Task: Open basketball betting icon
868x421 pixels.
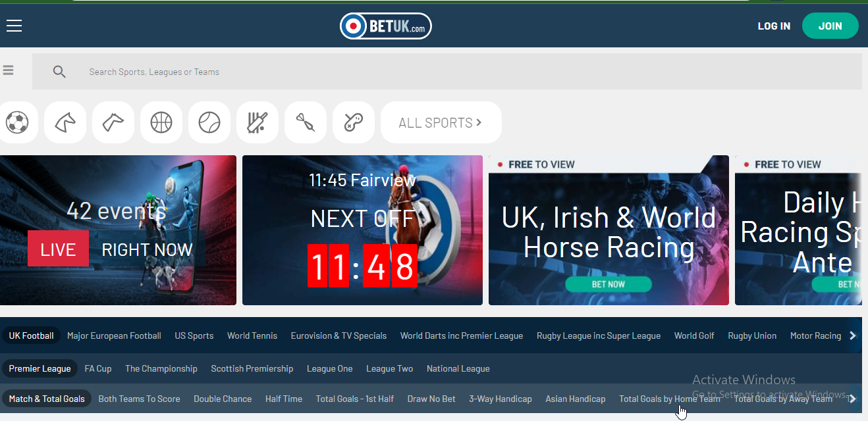Action: coord(161,122)
